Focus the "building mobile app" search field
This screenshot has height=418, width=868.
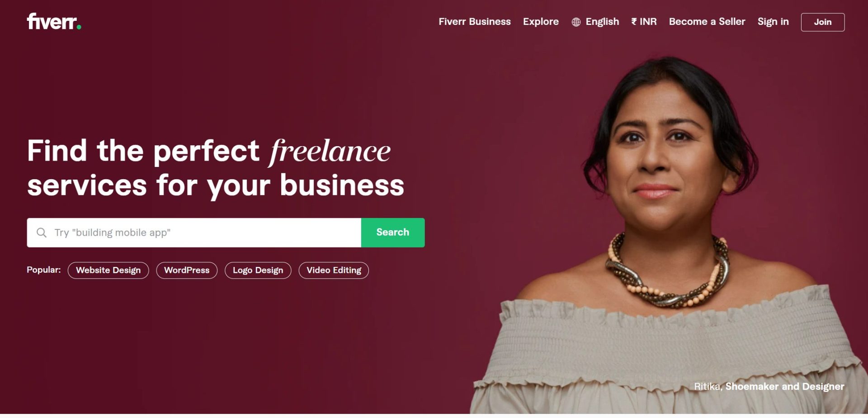(x=194, y=233)
